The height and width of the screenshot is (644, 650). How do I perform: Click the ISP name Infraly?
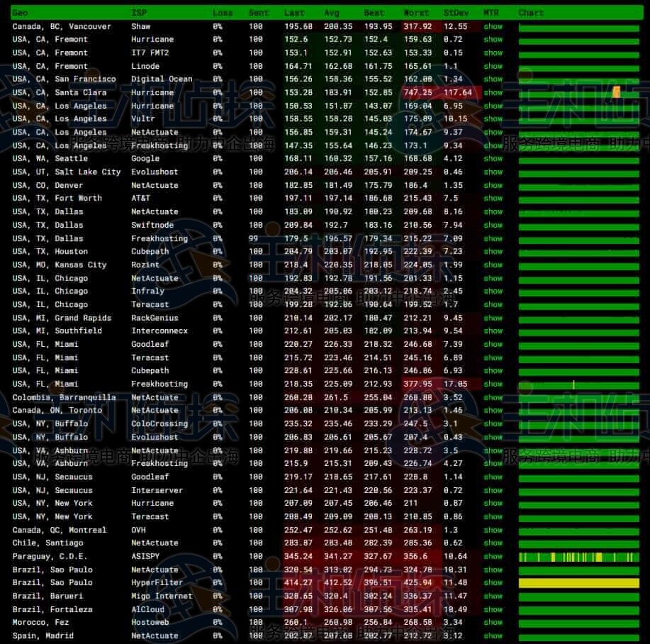(x=147, y=291)
